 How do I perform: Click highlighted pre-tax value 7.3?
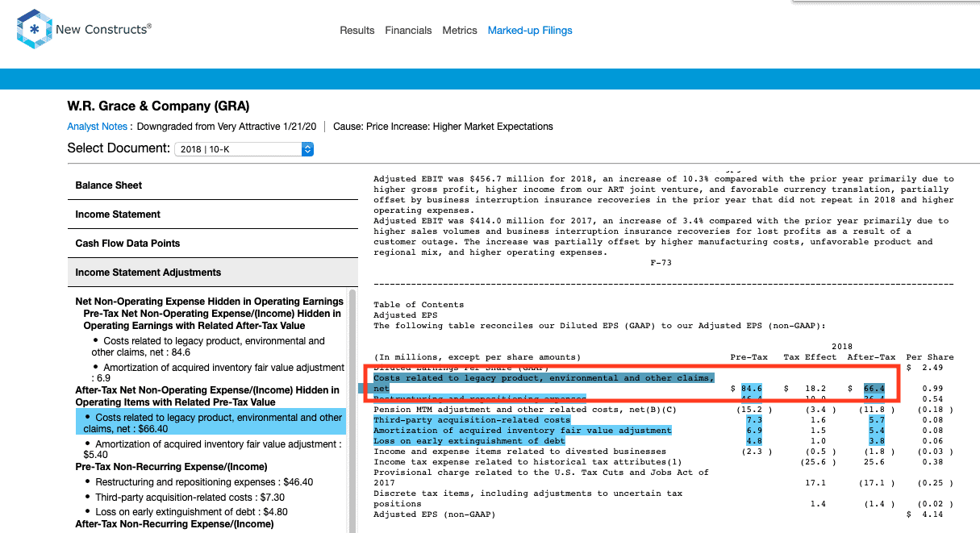click(754, 420)
